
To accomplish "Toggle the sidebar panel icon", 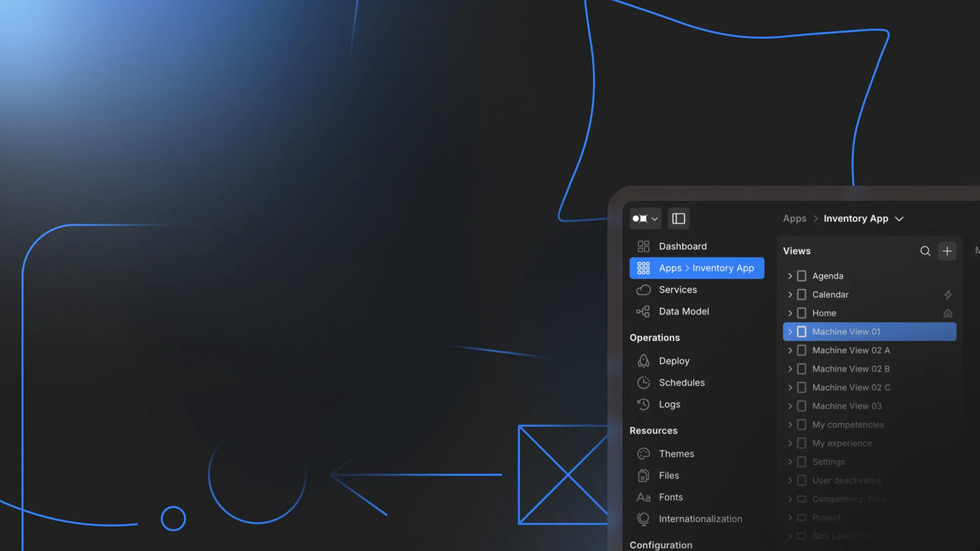I will coord(678,218).
